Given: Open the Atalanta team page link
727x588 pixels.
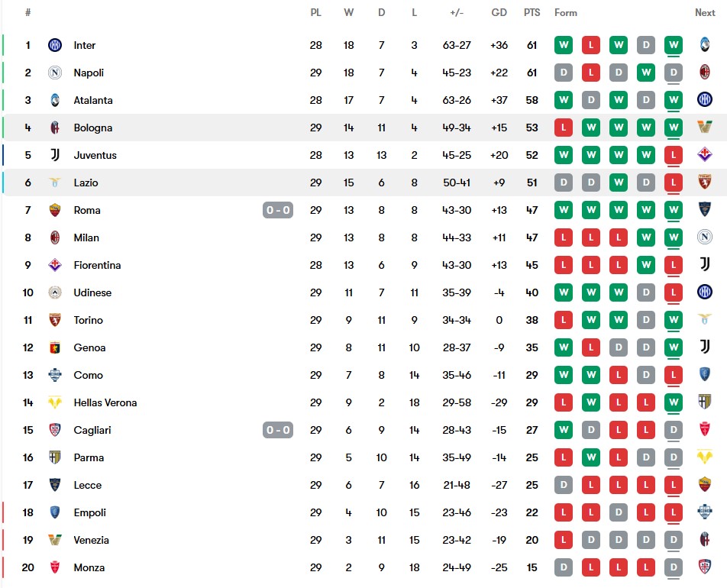Looking at the screenshot, I should click(93, 100).
